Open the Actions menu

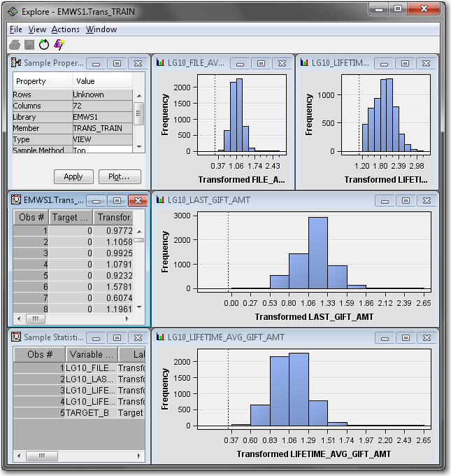[66, 29]
